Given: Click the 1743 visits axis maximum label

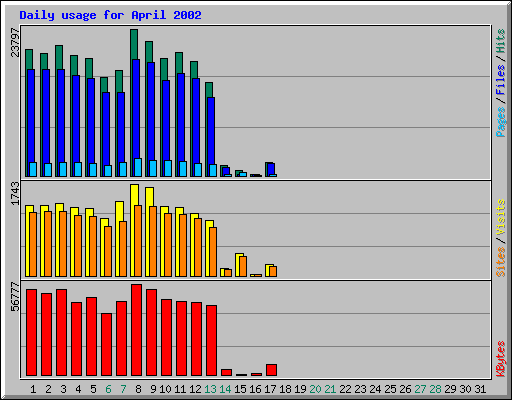Looking at the screenshot, I should tap(15, 193).
